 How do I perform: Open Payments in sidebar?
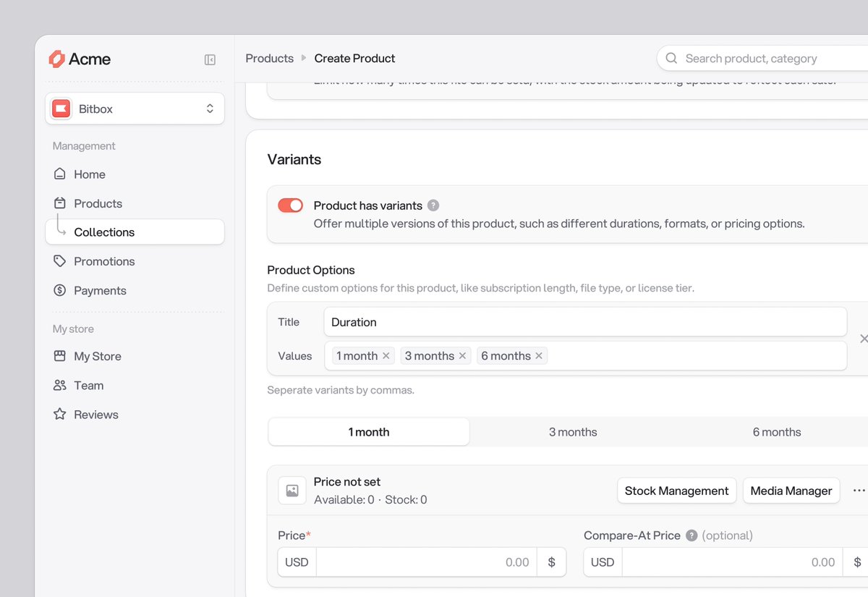tap(135, 290)
